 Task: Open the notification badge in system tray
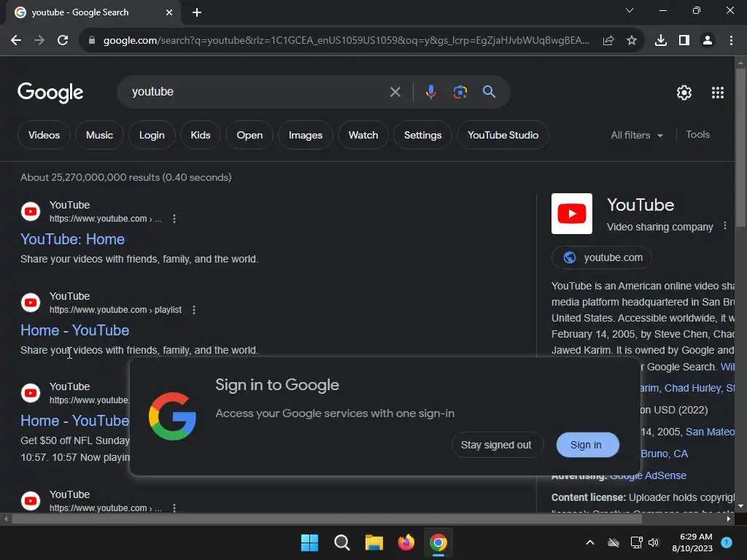point(727,542)
